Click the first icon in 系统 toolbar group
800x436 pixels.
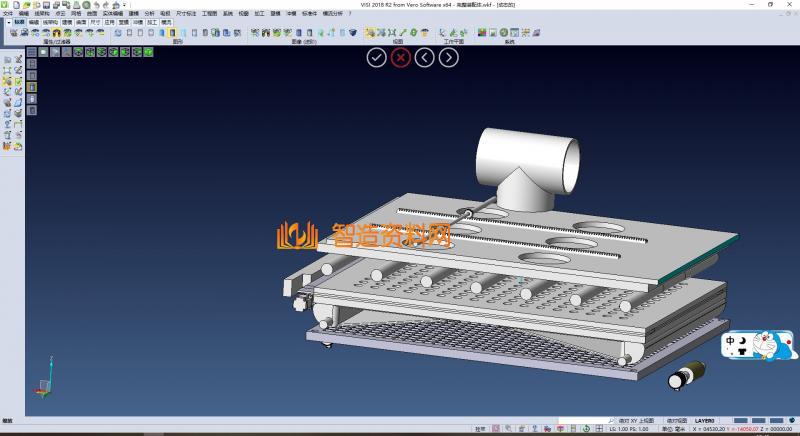(481, 33)
